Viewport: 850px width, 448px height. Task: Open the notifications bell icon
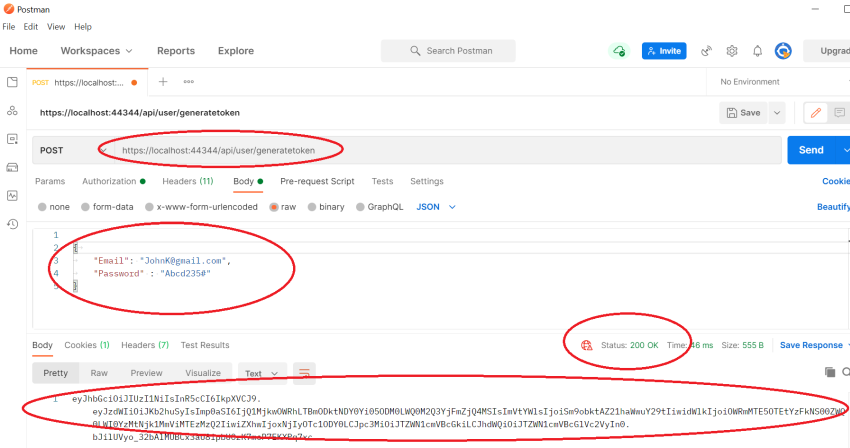tap(757, 51)
